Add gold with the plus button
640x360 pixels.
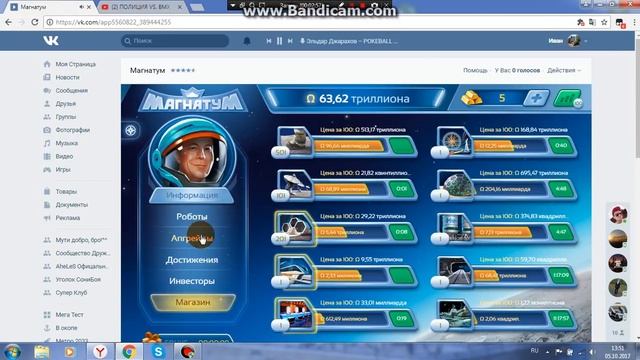[x=536, y=98]
